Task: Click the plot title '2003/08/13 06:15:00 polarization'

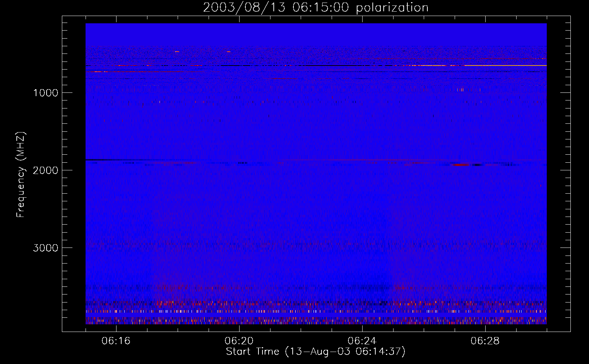Action: pyautogui.click(x=316, y=8)
